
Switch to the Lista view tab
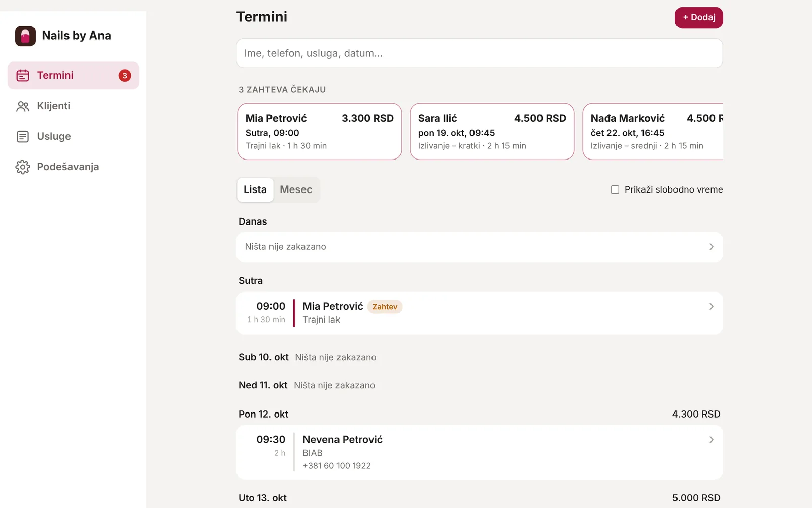[255, 189]
